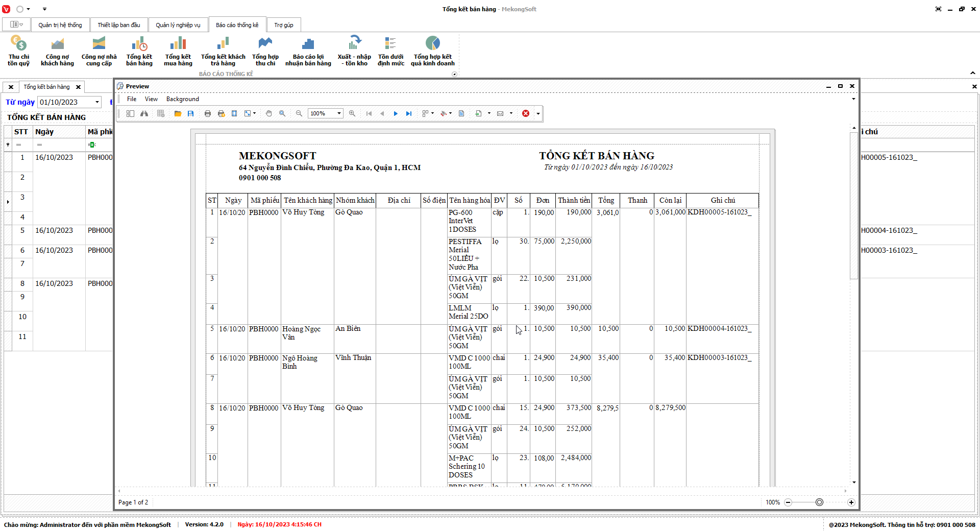Jump to the last page of report
The height and width of the screenshot is (531, 980).
[x=408, y=113]
